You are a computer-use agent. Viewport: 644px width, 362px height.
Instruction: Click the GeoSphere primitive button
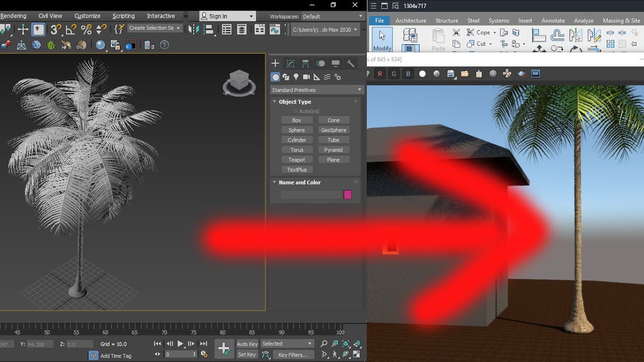(334, 130)
